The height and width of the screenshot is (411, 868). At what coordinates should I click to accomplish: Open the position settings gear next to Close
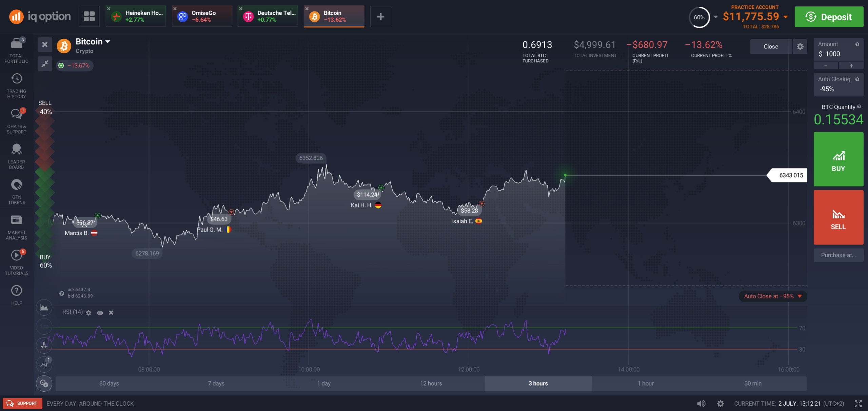(x=800, y=46)
